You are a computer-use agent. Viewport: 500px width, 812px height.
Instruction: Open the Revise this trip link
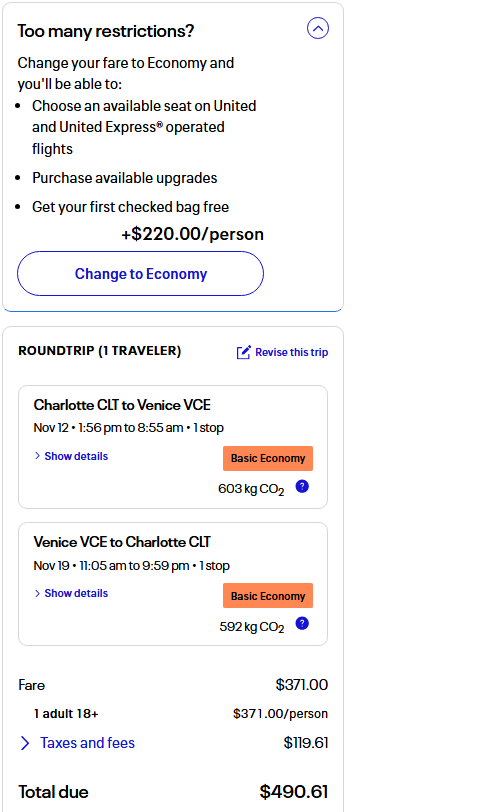click(x=291, y=352)
